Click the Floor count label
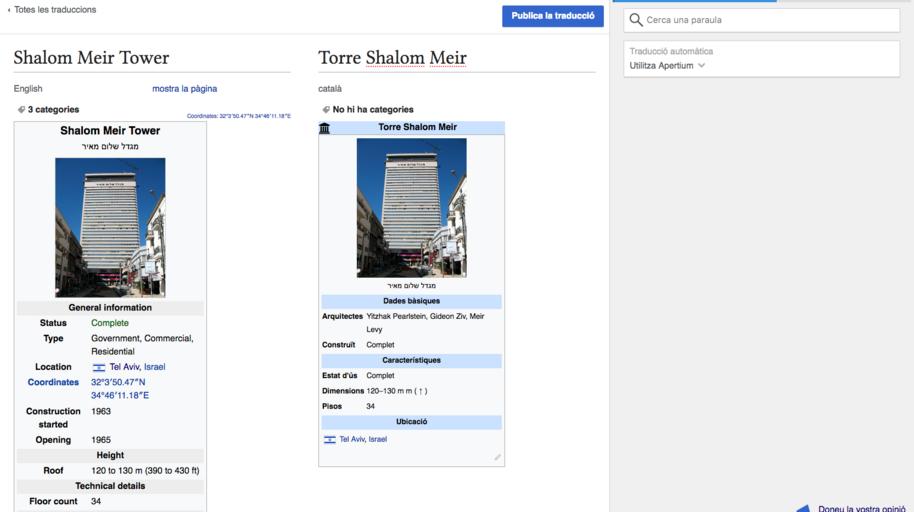This screenshot has height=512, width=914. [x=53, y=501]
